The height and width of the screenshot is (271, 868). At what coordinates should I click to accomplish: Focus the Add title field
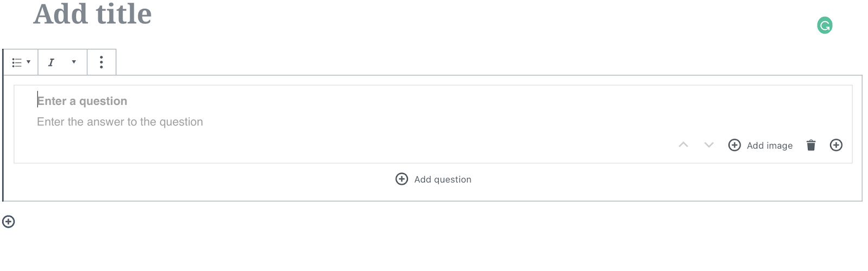(x=92, y=14)
